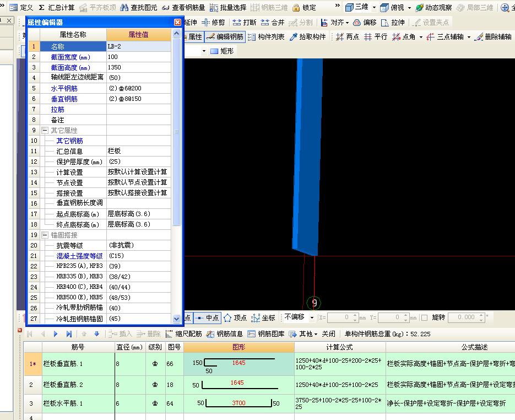515x420 pixels.
Task: Open 点角 dropdown arrow
Action: pyautogui.click(x=421, y=37)
